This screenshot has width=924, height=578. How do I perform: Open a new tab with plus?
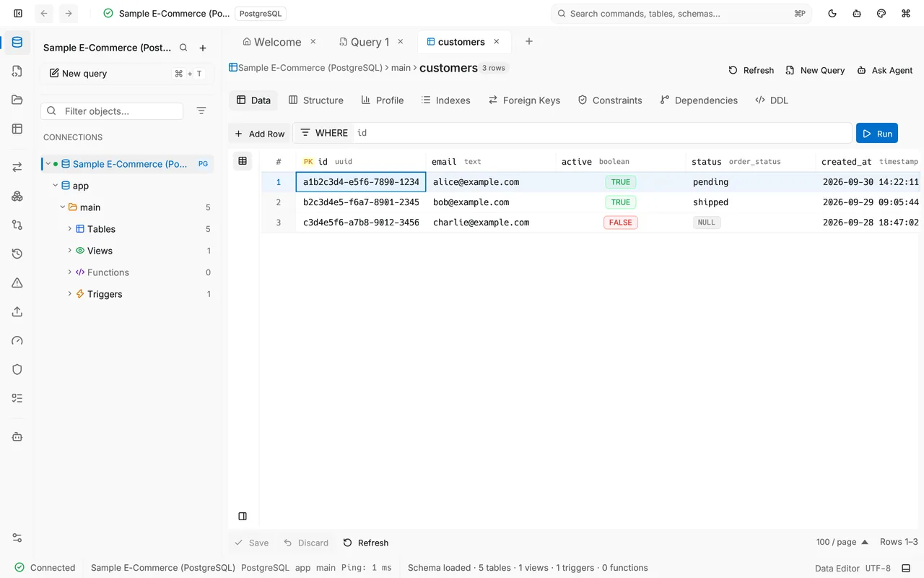click(529, 42)
